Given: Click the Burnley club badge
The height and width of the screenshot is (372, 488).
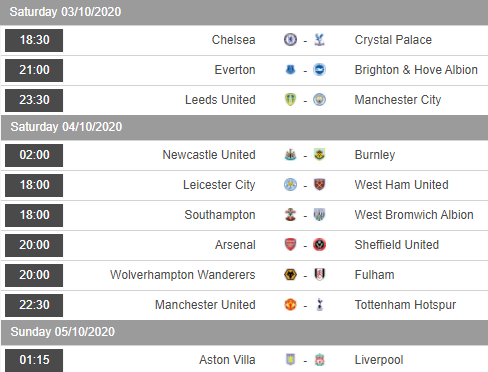Looking at the screenshot, I should [319, 155].
